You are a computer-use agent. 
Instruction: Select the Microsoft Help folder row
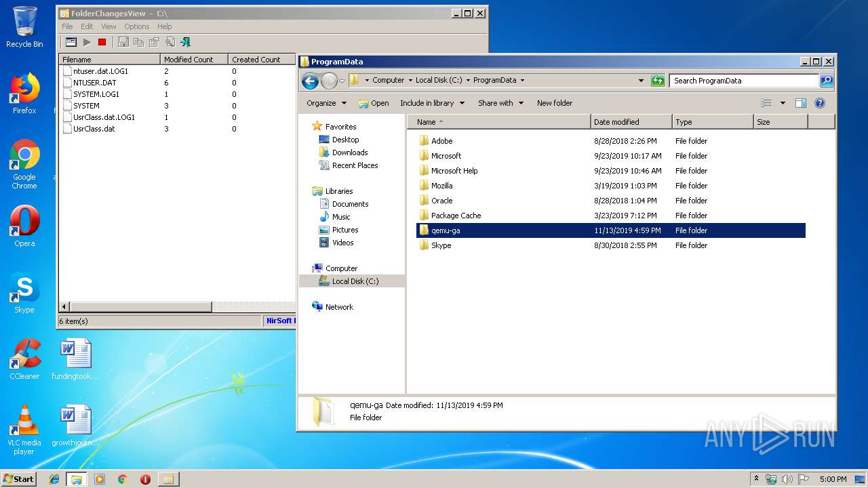610,171
